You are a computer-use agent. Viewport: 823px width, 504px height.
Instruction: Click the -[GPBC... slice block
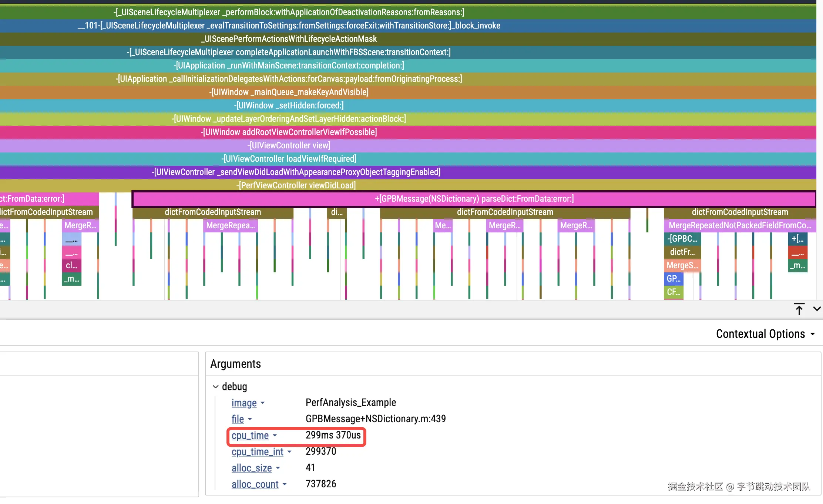(682, 239)
